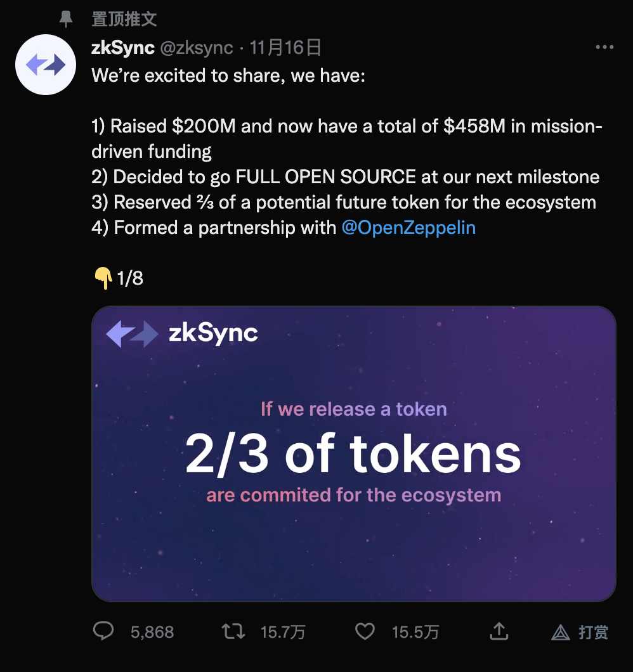This screenshot has height=672, width=633.
Task: Click the 打赏 tip label
Action: tap(593, 631)
